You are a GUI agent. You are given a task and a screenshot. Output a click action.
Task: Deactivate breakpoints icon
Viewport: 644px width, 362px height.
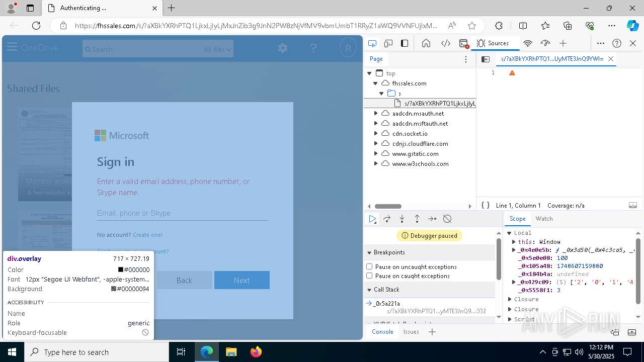coord(447,219)
